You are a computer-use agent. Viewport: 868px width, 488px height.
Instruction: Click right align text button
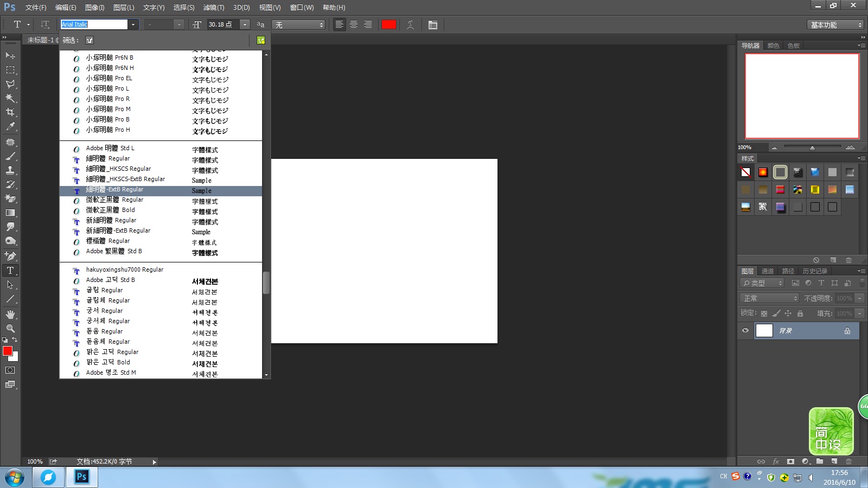[368, 24]
